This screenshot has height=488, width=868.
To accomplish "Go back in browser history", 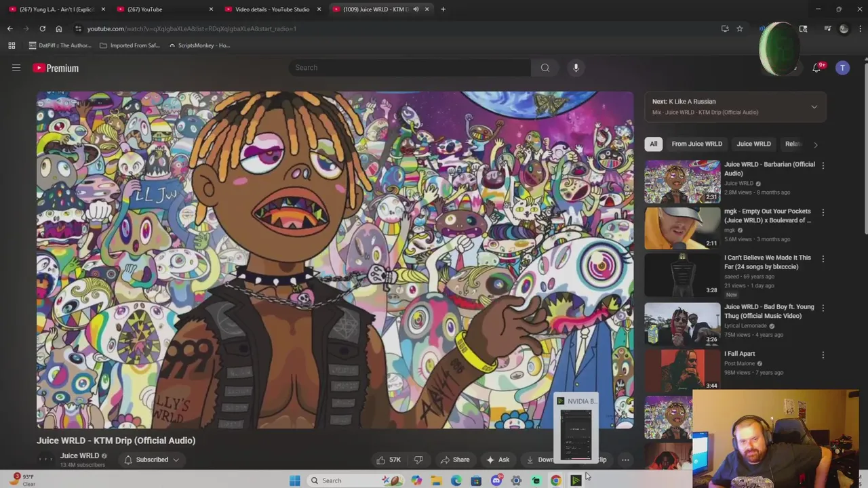I will 9,28.
